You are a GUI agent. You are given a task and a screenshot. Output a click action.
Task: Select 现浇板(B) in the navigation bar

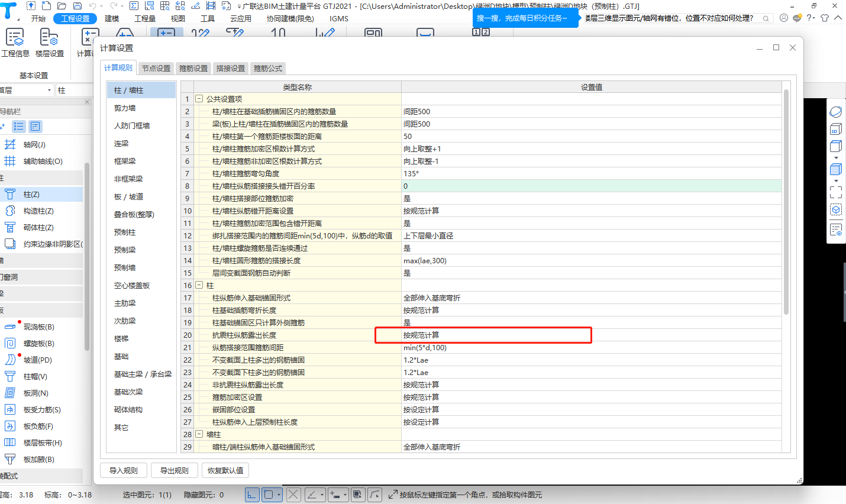(x=41, y=327)
